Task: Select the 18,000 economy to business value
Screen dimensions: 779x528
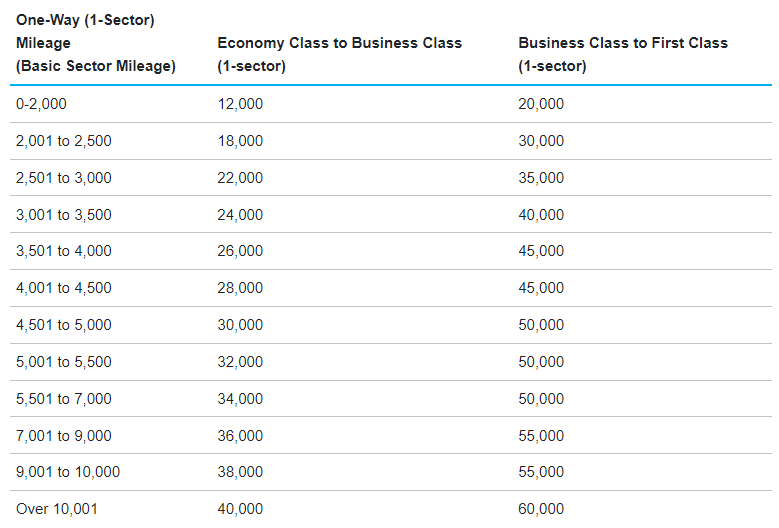Action: coord(240,141)
